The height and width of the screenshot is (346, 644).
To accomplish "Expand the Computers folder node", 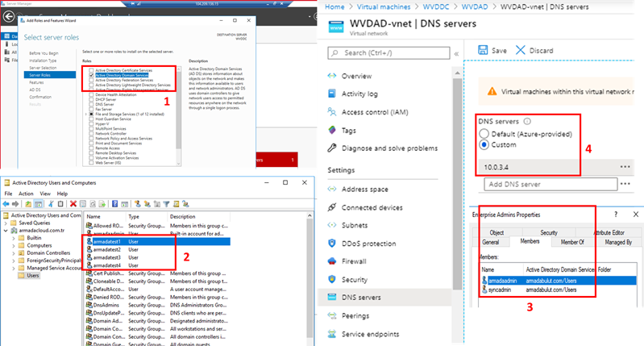I will (x=14, y=245).
